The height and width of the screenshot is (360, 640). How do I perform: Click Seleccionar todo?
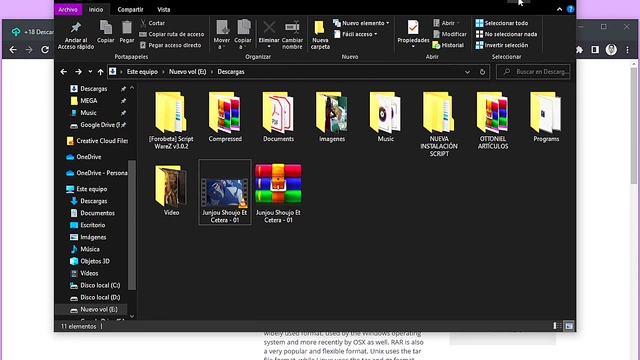click(x=502, y=23)
